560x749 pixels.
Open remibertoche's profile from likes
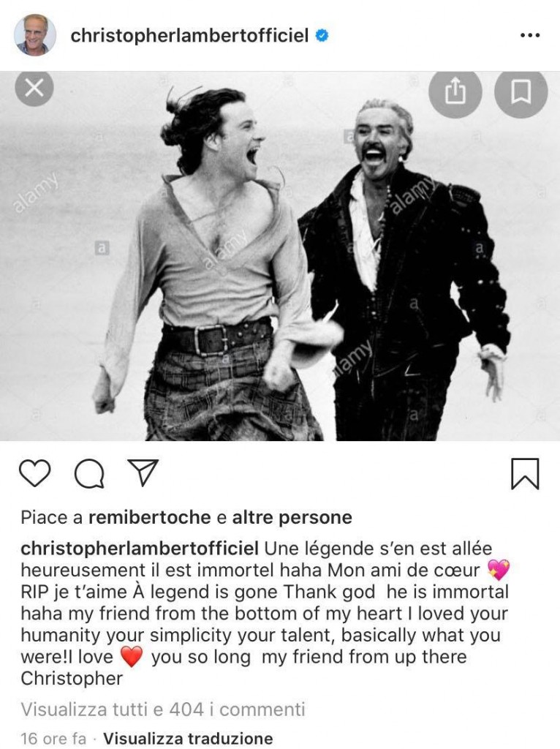coord(149,517)
